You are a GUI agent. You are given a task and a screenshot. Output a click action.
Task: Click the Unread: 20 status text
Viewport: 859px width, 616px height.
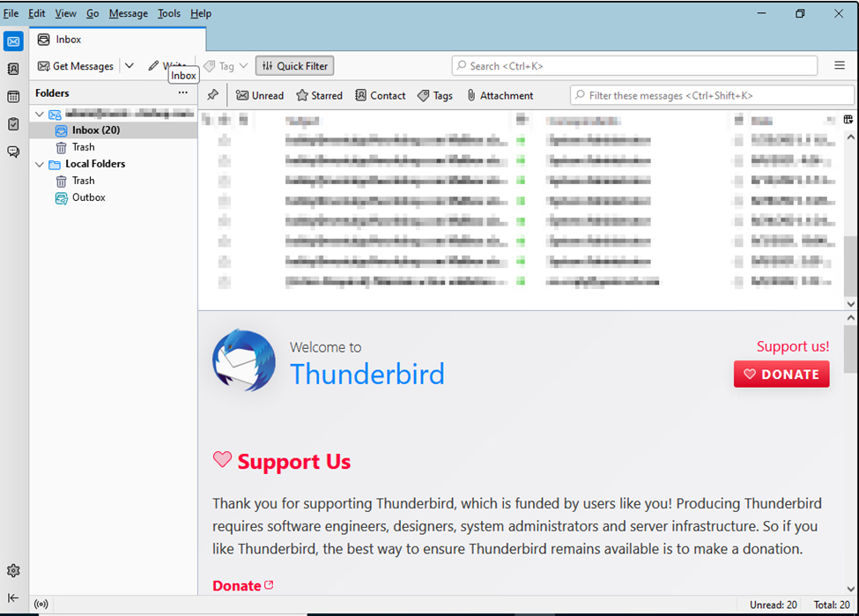pos(773,605)
